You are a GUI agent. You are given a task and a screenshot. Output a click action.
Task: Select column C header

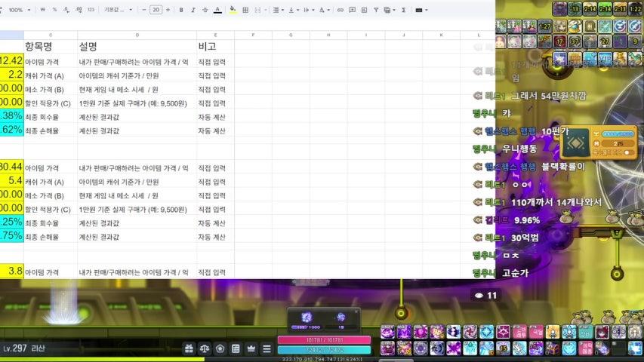click(51, 35)
